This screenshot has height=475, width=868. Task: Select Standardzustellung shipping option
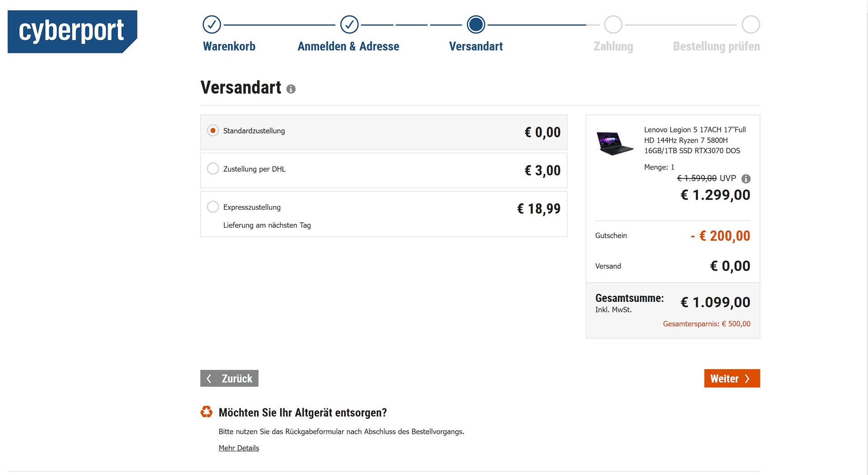pyautogui.click(x=213, y=131)
